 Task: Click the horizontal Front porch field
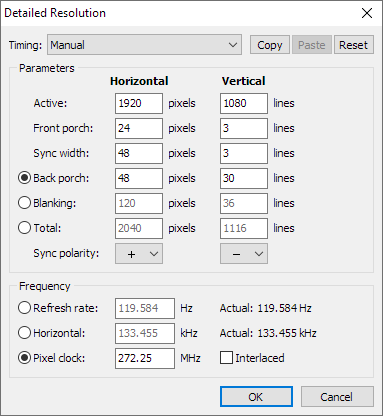click(x=139, y=128)
